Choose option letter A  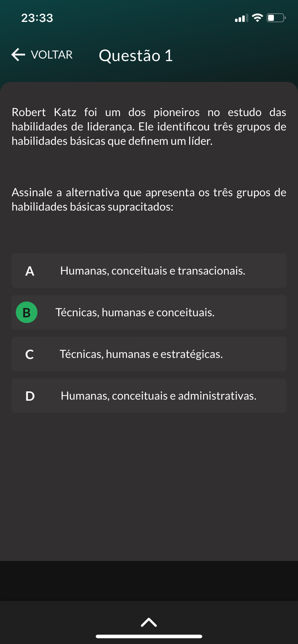click(30, 271)
